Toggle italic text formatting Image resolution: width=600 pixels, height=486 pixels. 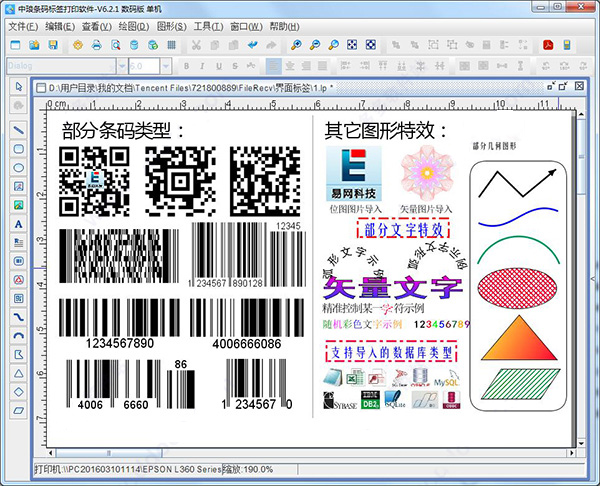click(204, 66)
